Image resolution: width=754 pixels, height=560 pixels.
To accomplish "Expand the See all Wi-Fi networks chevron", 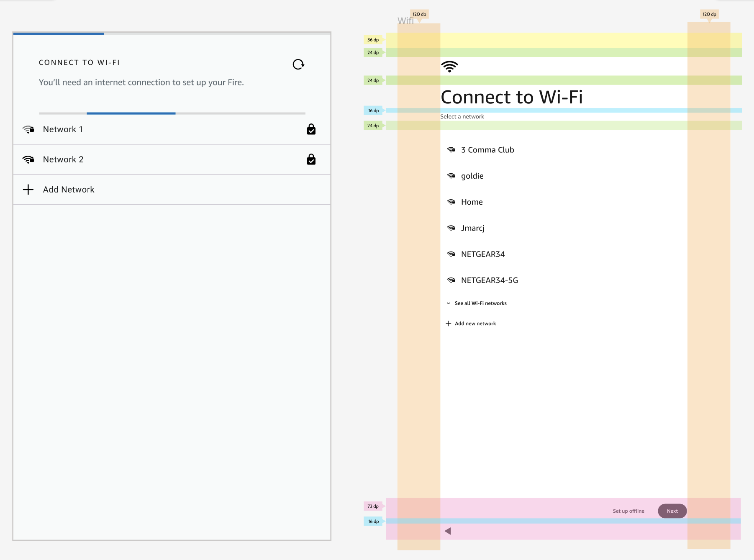I will (449, 303).
